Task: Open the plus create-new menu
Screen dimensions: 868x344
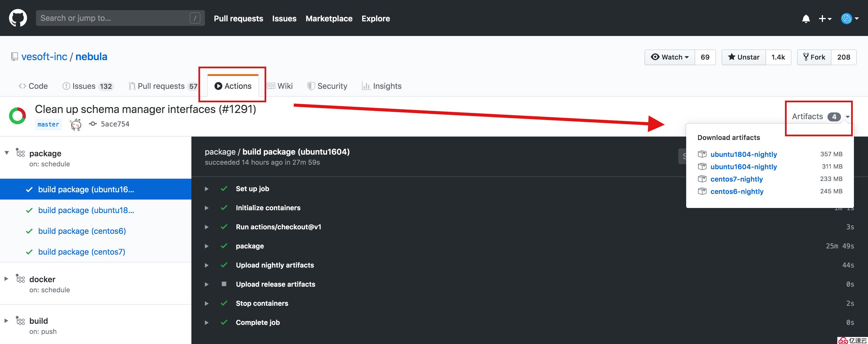Action: tap(825, 19)
